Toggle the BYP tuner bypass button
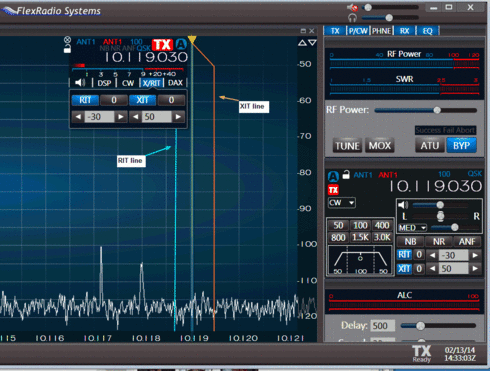The width and height of the screenshot is (490, 371). point(461,146)
